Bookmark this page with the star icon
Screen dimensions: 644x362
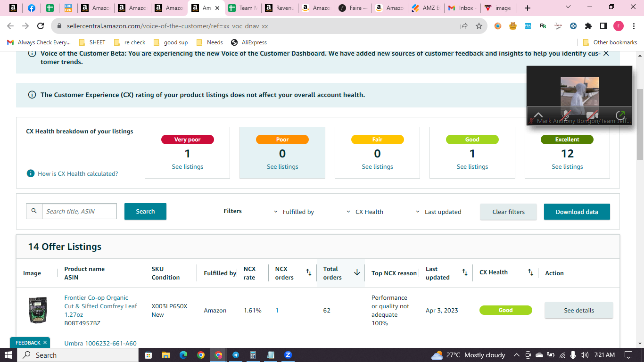[479, 26]
